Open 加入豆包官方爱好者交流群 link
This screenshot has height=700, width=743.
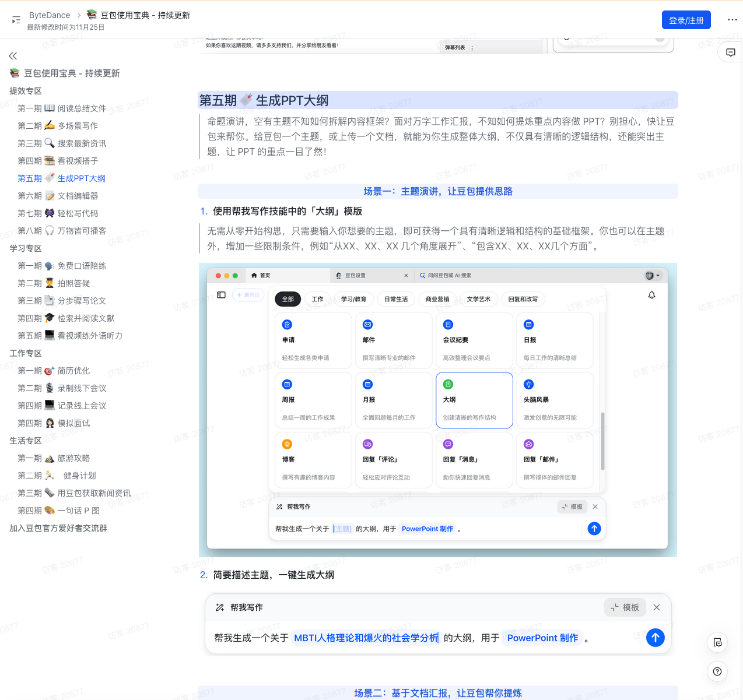pos(58,528)
